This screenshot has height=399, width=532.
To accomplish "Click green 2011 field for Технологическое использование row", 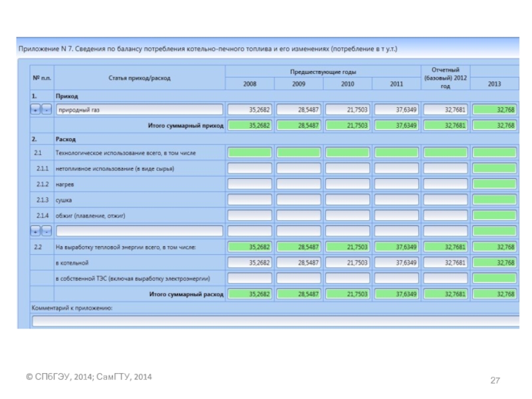I will pos(396,153).
